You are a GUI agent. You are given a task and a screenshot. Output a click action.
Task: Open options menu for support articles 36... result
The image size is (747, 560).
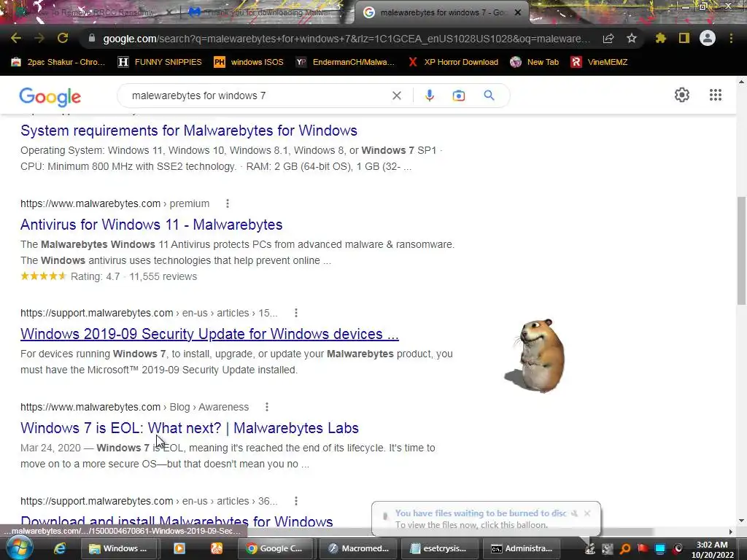(x=296, y=501)
